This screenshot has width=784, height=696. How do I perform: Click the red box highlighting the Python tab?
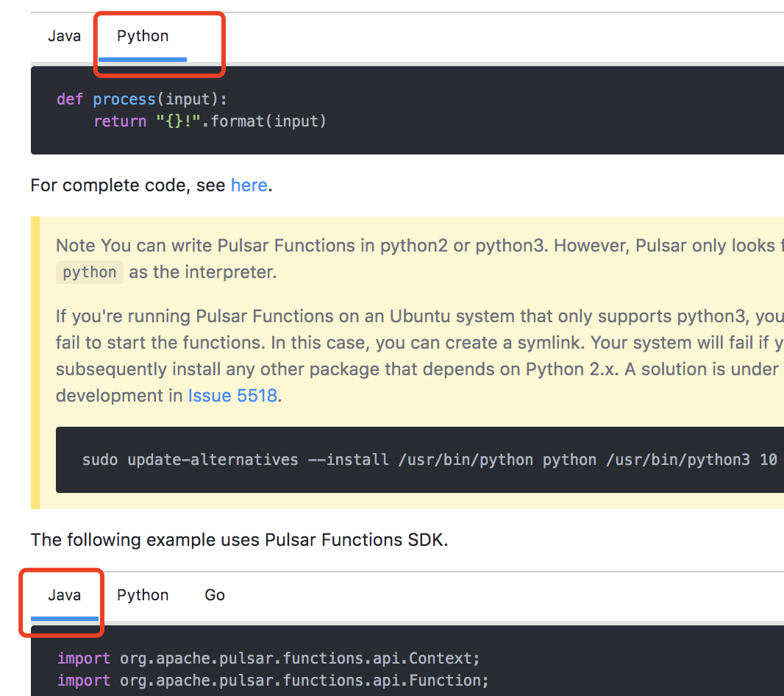(x=159, y=44)
